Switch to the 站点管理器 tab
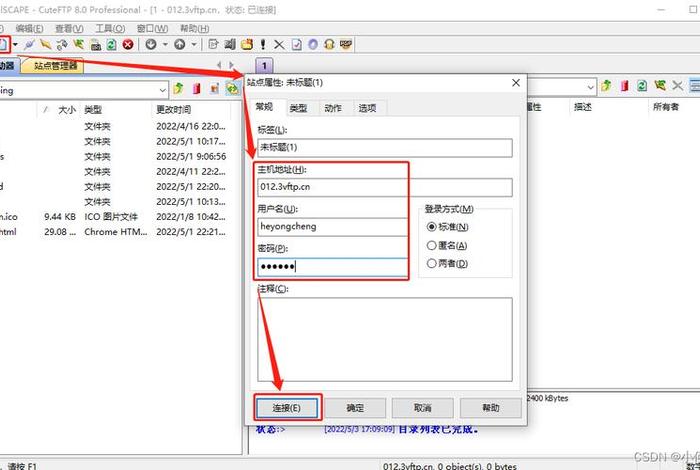 [55, 66]
